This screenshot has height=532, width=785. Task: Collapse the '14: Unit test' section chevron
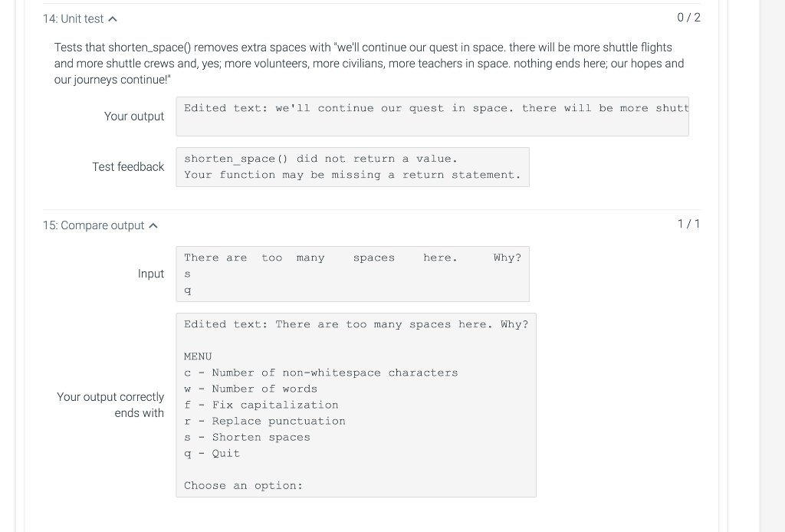coord(113,18)
